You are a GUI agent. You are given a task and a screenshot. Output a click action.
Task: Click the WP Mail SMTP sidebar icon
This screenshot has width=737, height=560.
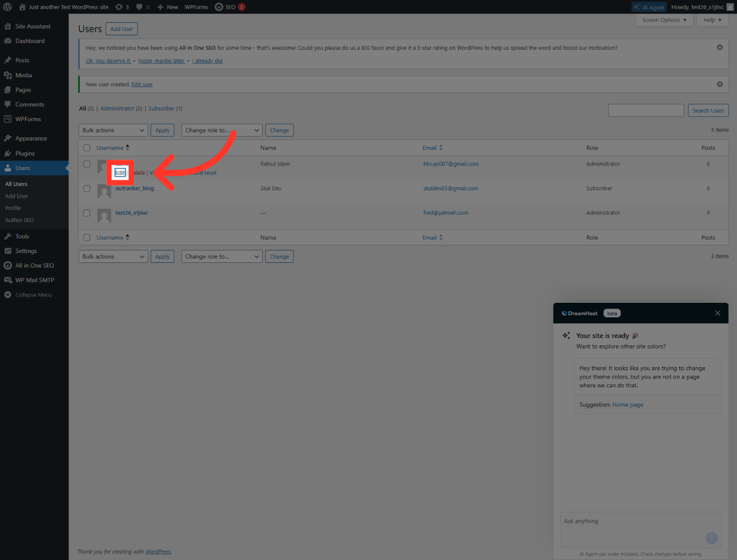coord(8,280)
